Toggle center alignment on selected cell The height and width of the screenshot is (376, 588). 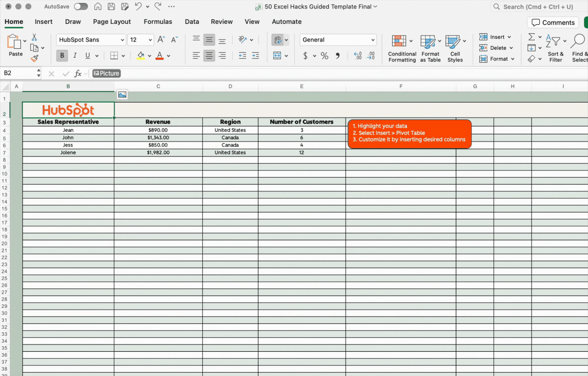[209, 55]
